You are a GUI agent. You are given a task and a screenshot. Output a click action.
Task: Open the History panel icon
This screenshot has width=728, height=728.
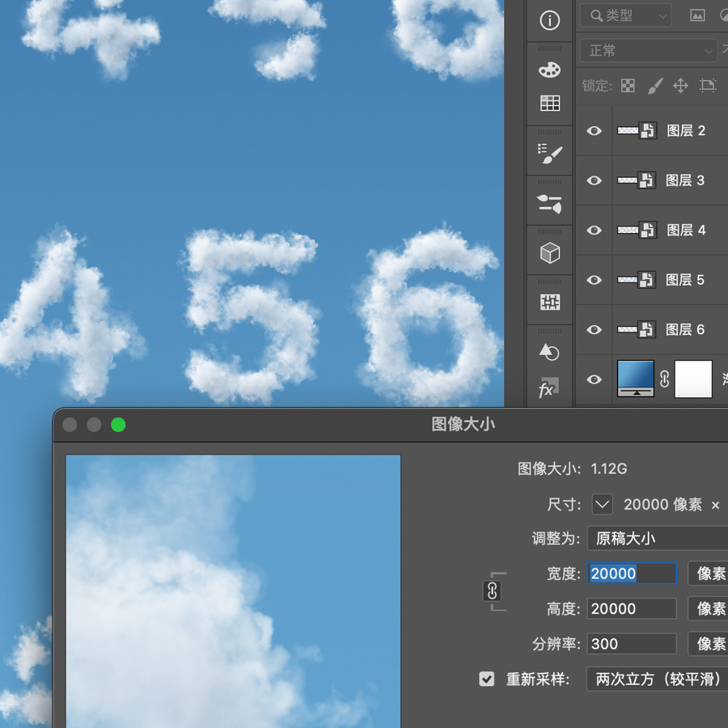[x=549, y=352]
